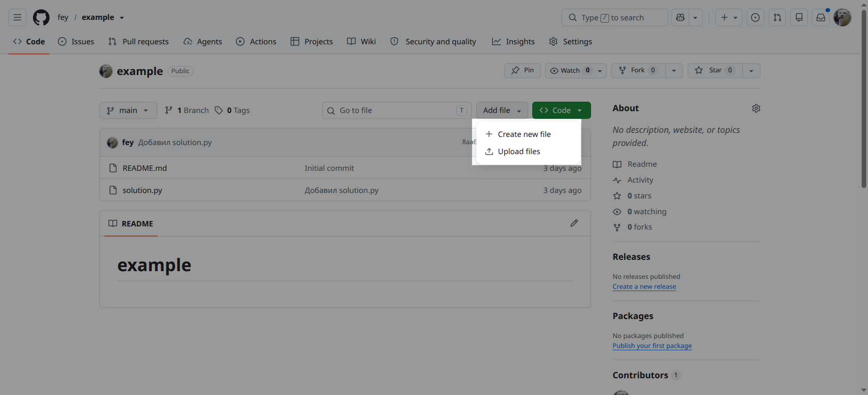Edit README with the pencil icon
The image size is (868, 395).
(574, 223)
